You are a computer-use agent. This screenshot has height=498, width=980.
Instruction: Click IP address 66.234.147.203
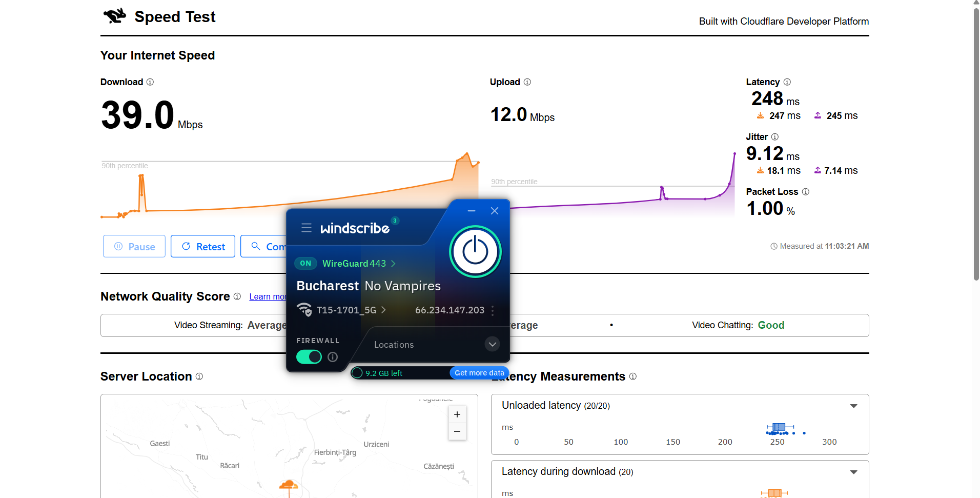click(450, 310)
